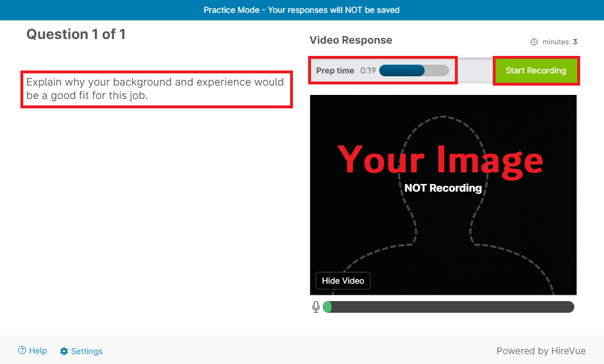Viewport: 604px width, 364px height.
Task: Click the Question 1 of 1 heading
Action: click(x=76, y=34)
